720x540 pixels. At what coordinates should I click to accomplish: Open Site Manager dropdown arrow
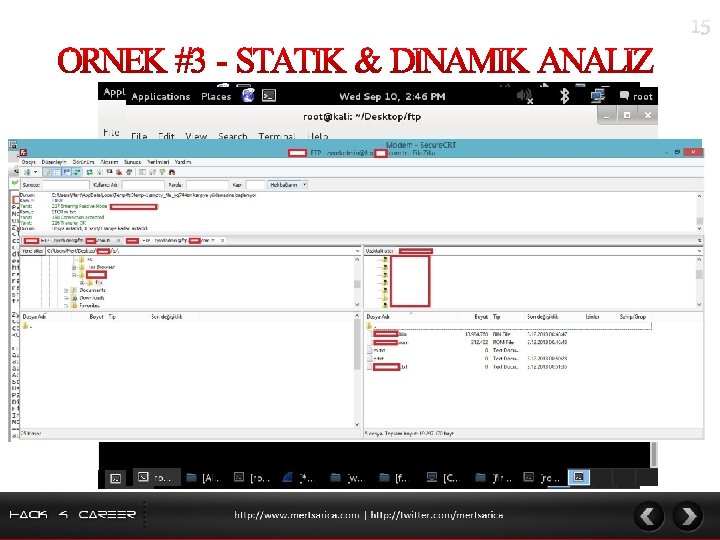pos(35,172)
